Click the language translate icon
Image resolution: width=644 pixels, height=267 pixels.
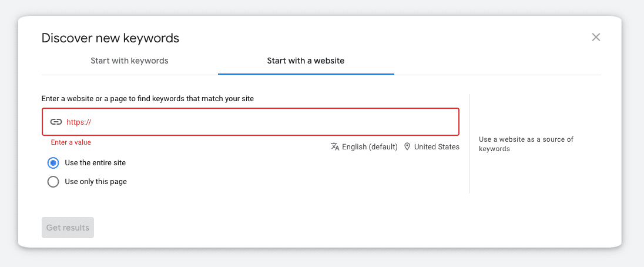tap(335, 146)
